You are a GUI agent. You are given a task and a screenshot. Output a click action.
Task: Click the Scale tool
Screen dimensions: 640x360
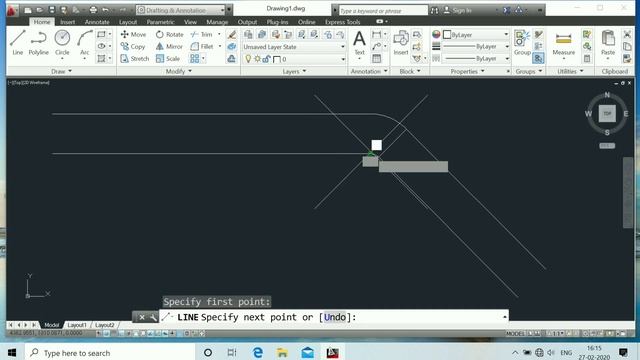pyautogui.click(x=168, y=59)
